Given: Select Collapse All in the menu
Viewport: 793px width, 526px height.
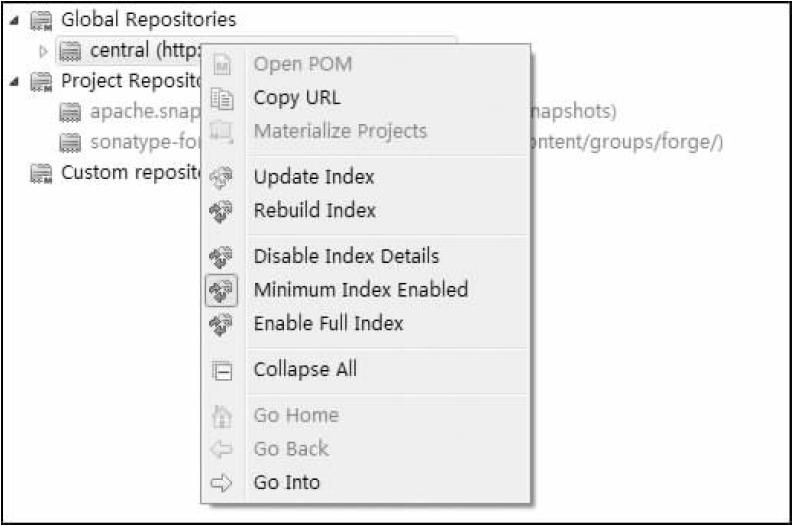Looking at the screenshot, I should click(x=305, y=370).
